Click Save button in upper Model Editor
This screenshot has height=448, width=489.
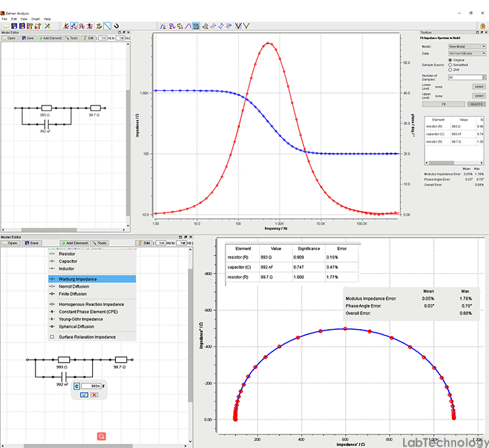click(x=28, y=38)
